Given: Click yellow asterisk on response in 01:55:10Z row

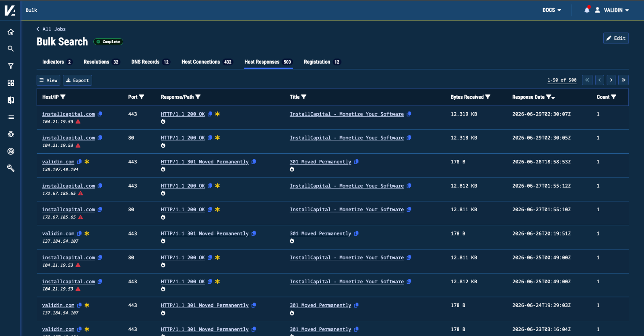Looking at the screenshot, I should [217, 209].
